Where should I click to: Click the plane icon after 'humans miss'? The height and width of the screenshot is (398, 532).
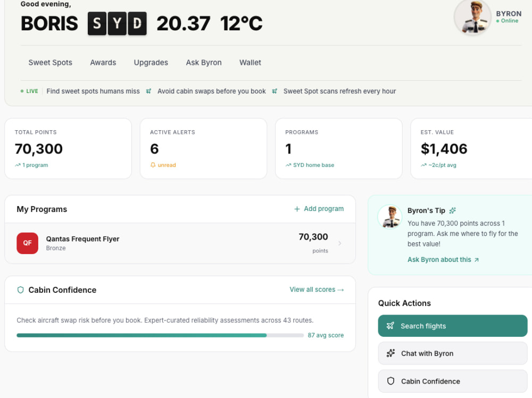pos(148,91)
